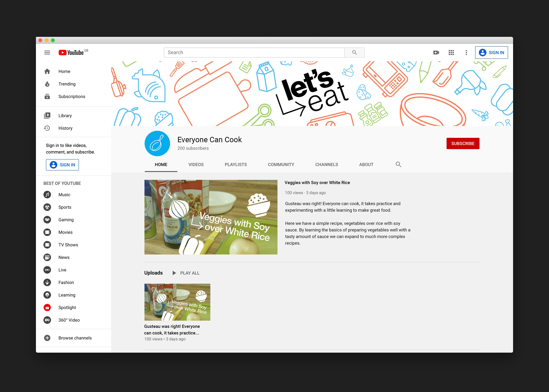Click the Sports ball icon
Image resolution: width=549 pixels, height=392 pixels.
47,207
